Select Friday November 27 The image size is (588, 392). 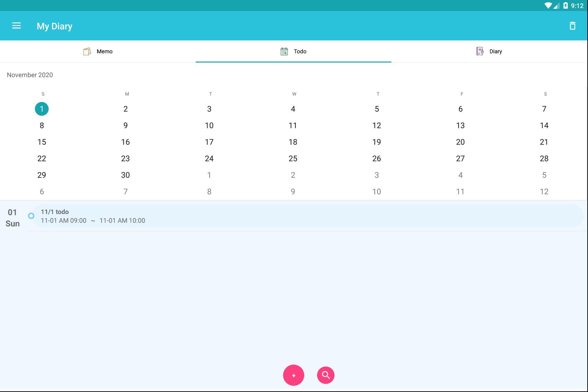(460, 159)
